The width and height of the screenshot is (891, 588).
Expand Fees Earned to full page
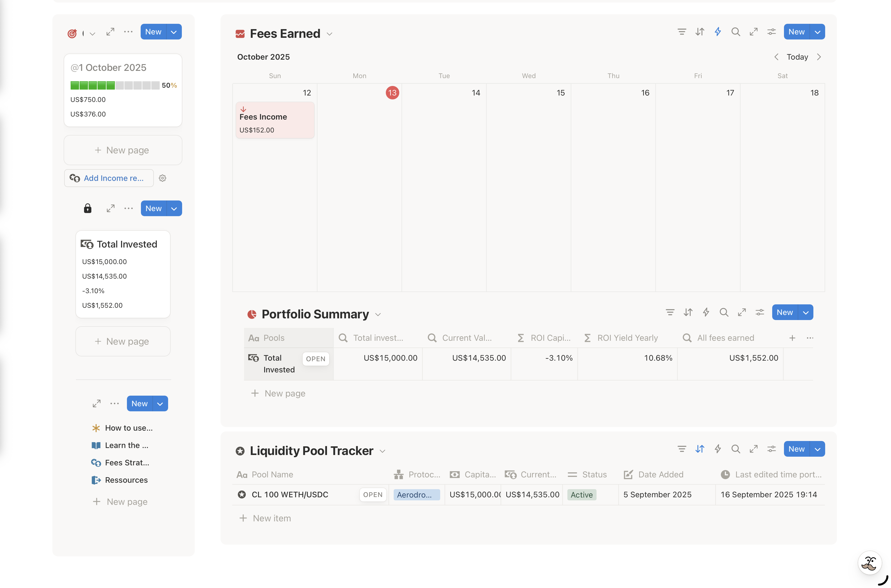point(754,32)
